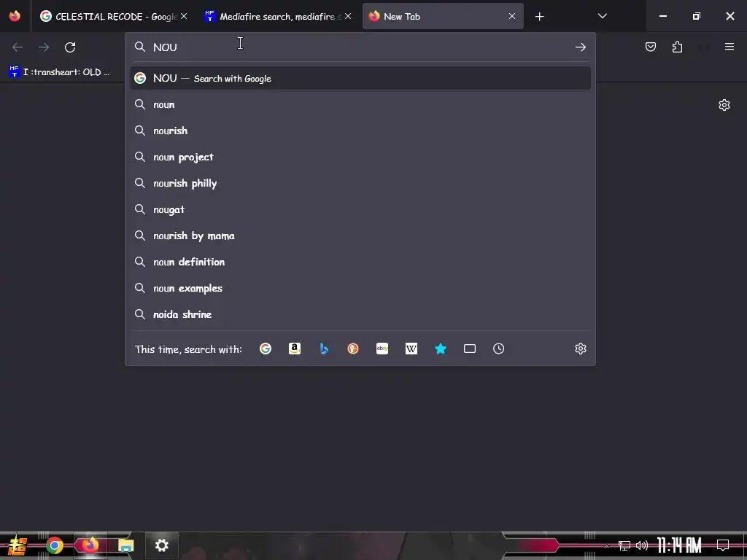The height and width of the screenshot is (560, 747).
Task: Search bookmarks using the star icon
Action: click(x=441, y=349)
